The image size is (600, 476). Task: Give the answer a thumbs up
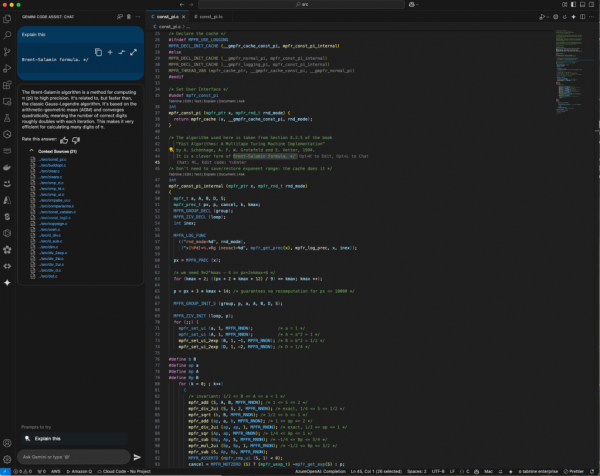[x=64, y=139]
